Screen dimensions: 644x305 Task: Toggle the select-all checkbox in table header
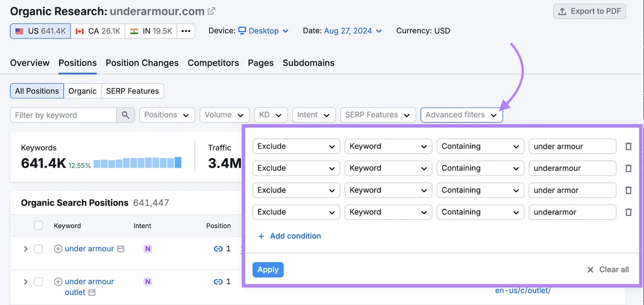[38, 226]
